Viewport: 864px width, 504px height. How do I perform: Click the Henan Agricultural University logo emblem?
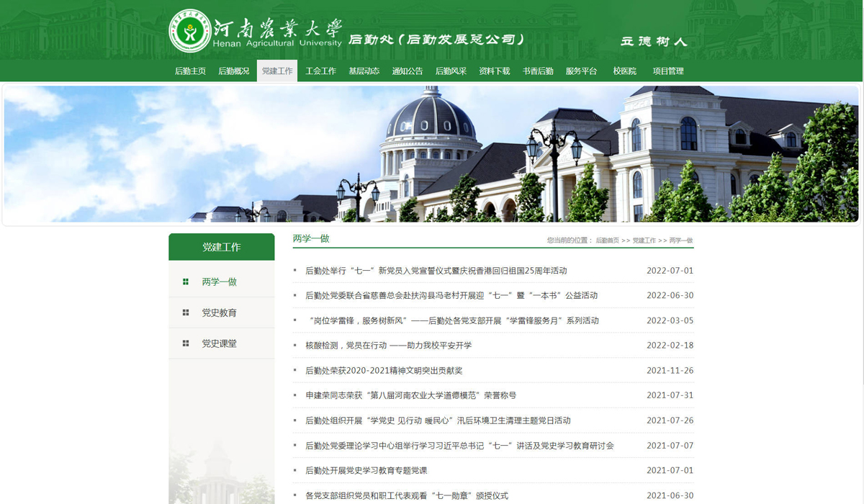190,31
